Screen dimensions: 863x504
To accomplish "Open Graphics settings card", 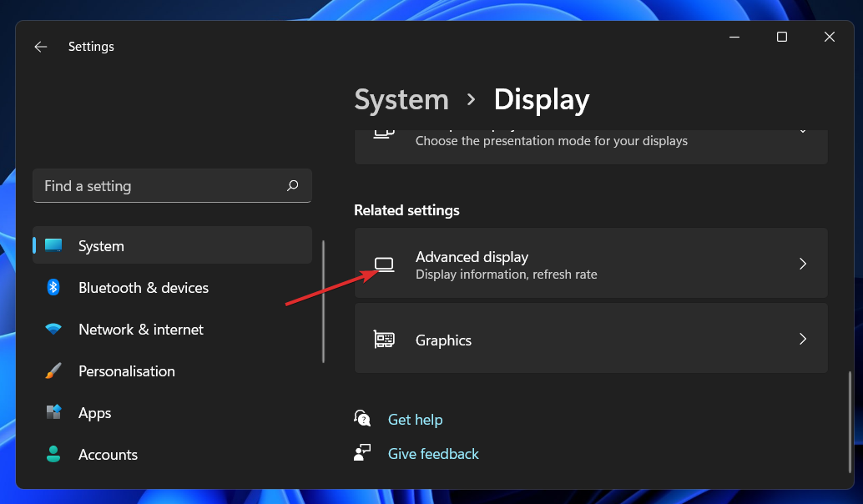I will 591,339.
